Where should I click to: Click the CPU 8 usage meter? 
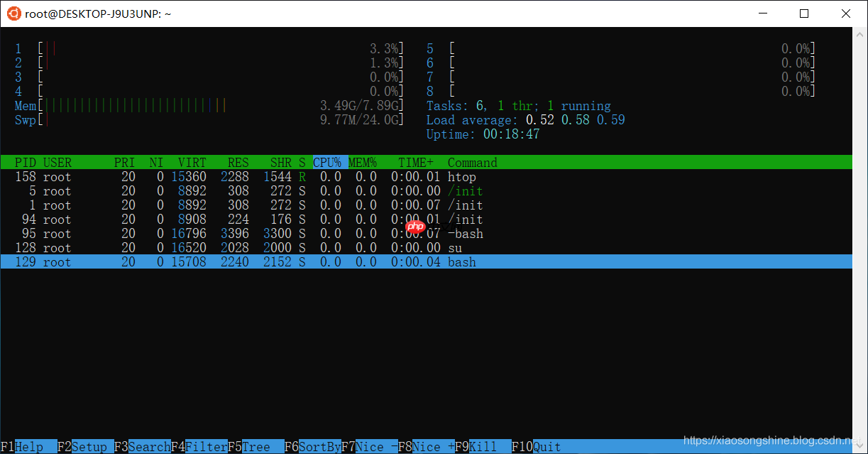(x=621, y=92)
